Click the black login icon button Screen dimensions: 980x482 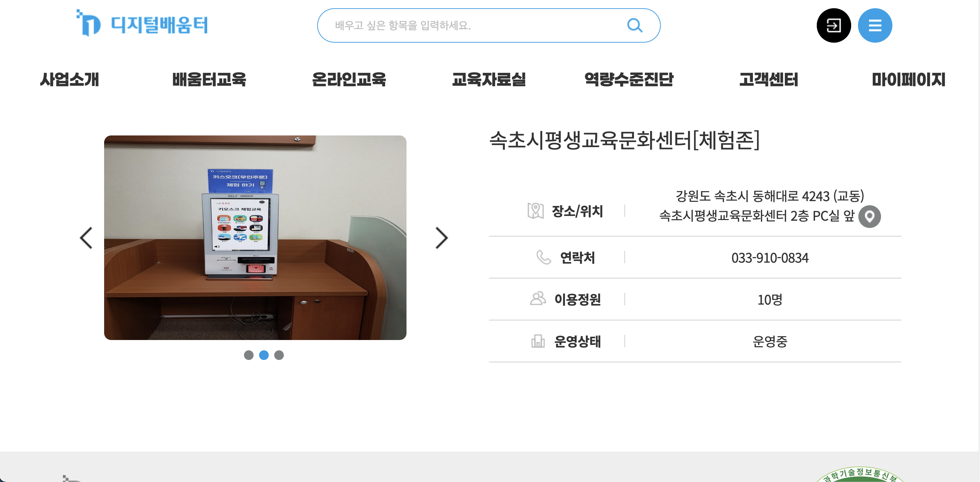tap(833, 25)
